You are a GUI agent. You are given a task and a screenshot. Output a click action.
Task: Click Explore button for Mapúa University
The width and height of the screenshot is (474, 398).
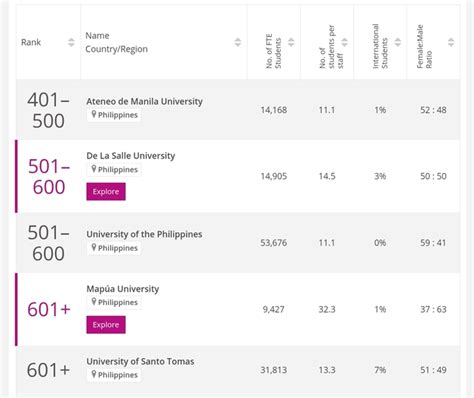(x=106, y=325)
